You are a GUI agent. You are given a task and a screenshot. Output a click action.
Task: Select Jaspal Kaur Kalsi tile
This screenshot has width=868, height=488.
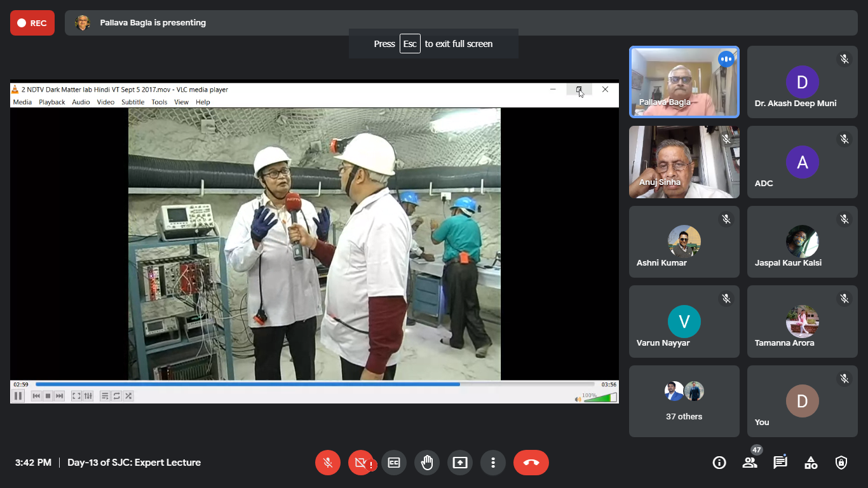tap(803, 241)
